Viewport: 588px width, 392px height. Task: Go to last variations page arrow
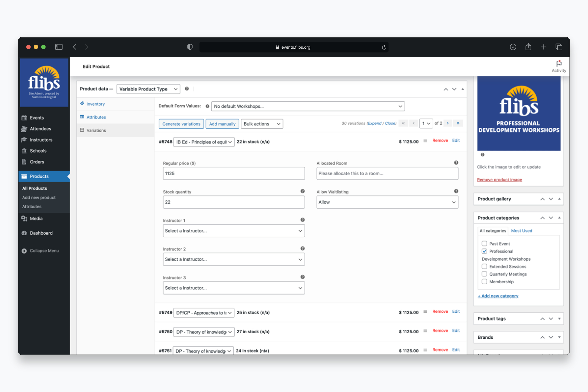tap(458, 123)
